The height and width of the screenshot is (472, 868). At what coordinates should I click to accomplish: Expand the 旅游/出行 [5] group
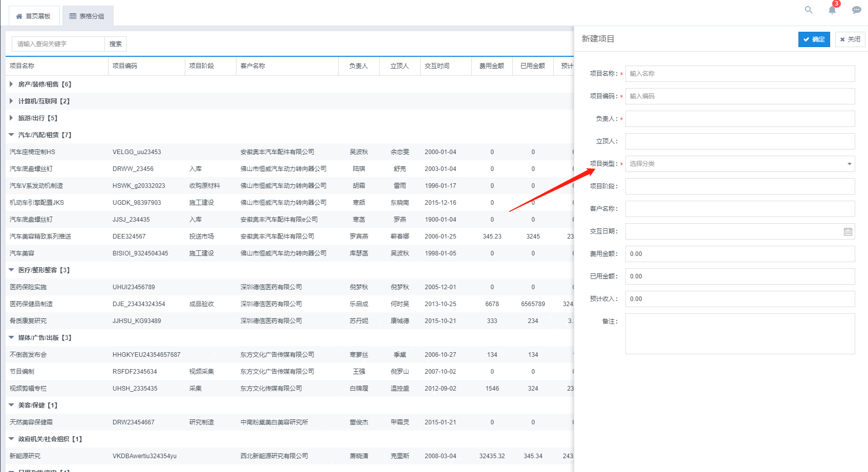pyautogui.click(x=11, y=118)
